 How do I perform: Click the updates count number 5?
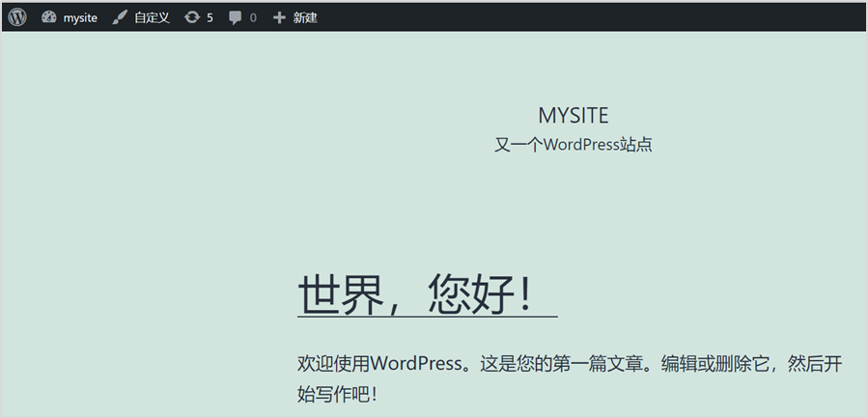pos(210,17)
